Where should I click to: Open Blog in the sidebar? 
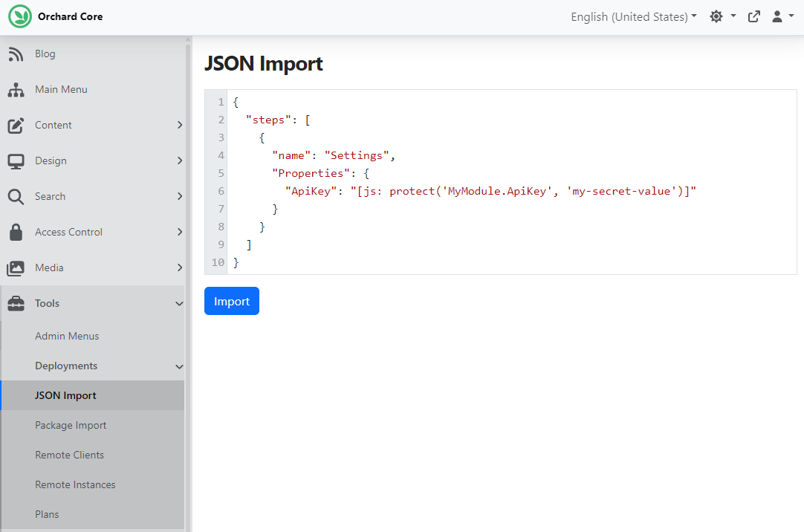[45, 53]
